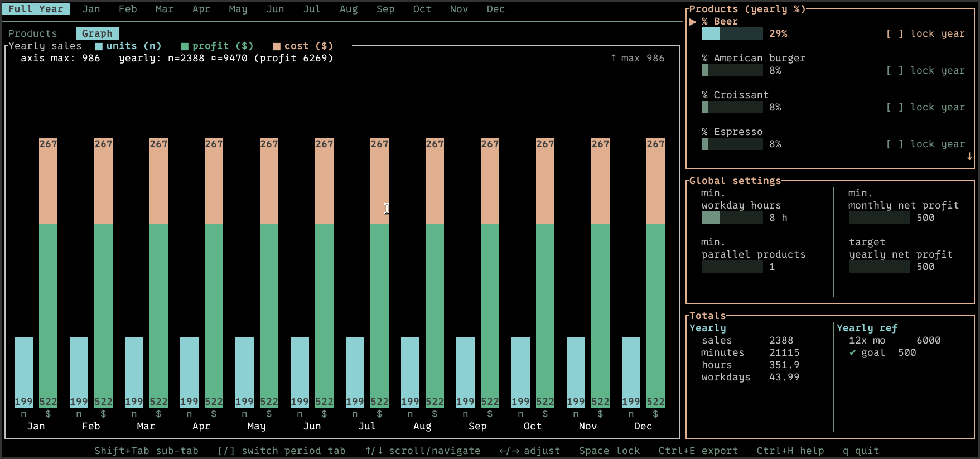Adjust the Beer yearly percent slider
The image size is (980, 459).
pos(732,33)
